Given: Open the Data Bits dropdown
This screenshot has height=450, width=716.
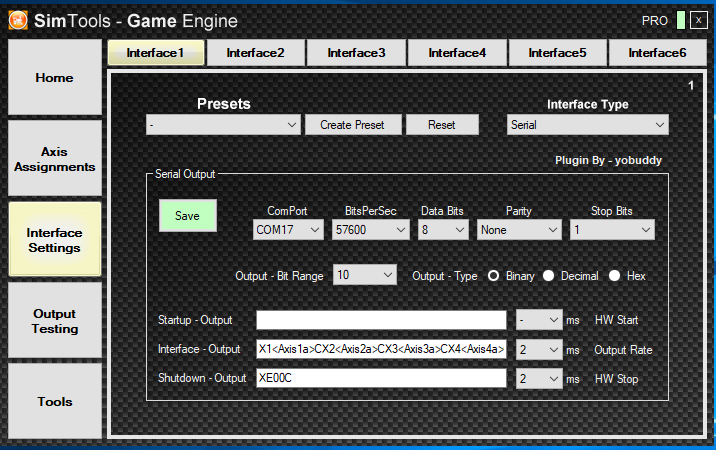Looking at the screenshot, I should 443,229.
